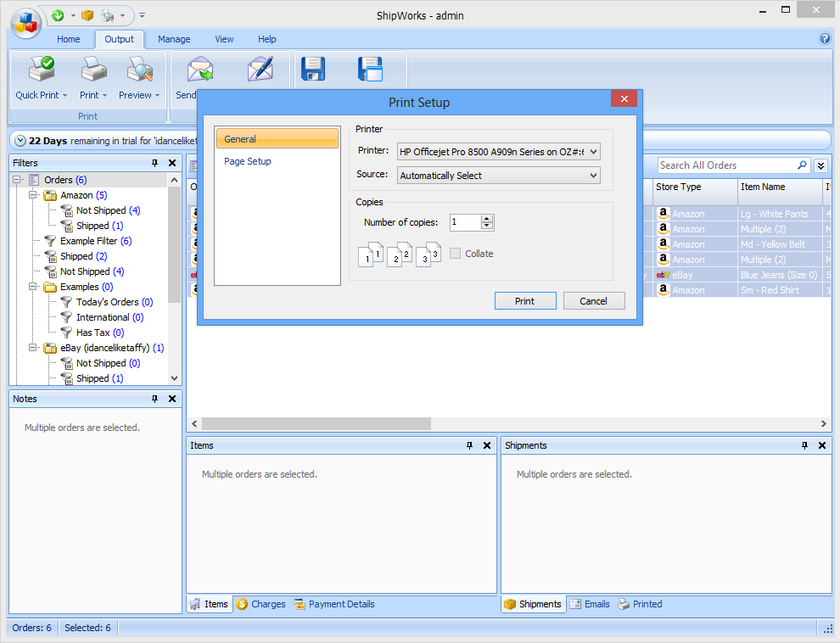Click the package box quick-access icon
This screenshot has width=840, height=643.
pos(87,15)
